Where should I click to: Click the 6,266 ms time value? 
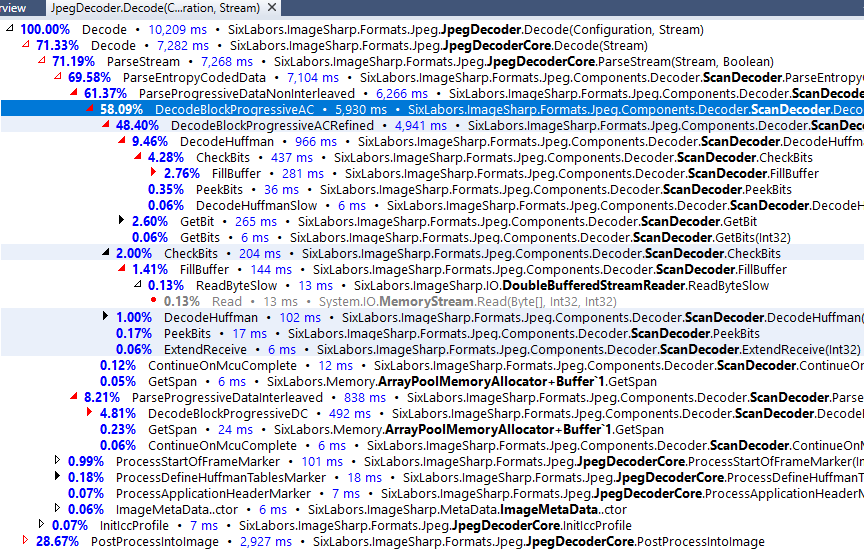pos(402,94)
